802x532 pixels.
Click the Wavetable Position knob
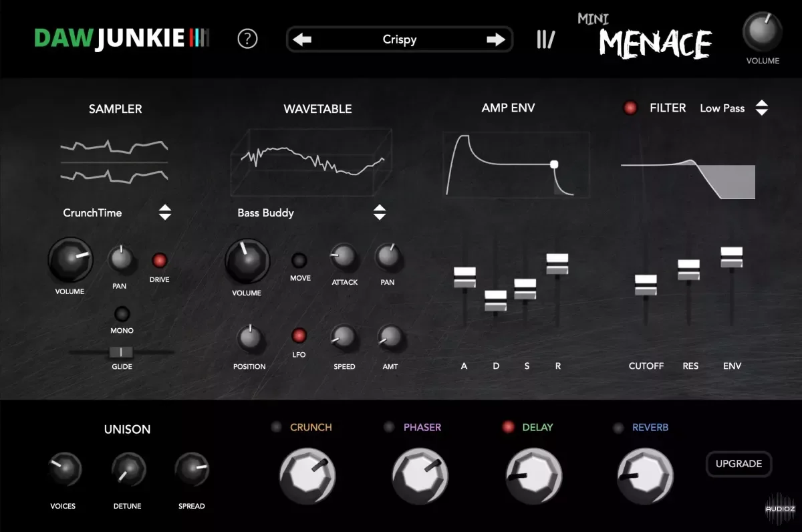[x=249, y=340]
